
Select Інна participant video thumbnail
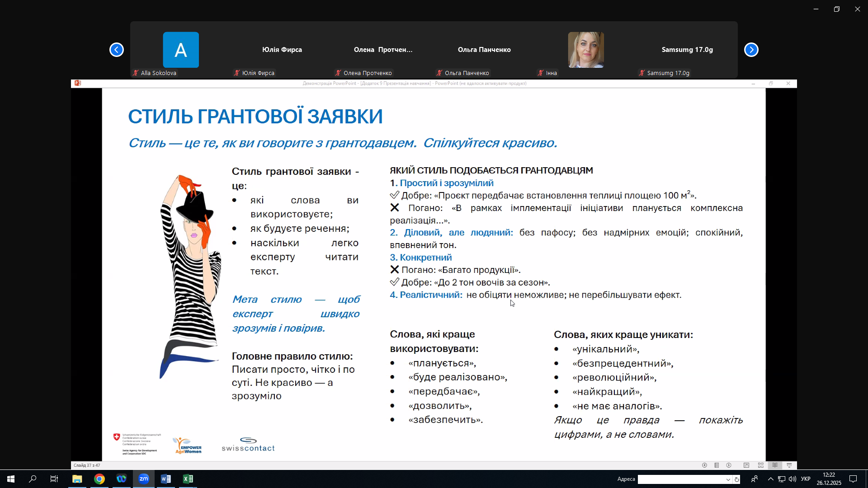[x=586, y=50]
